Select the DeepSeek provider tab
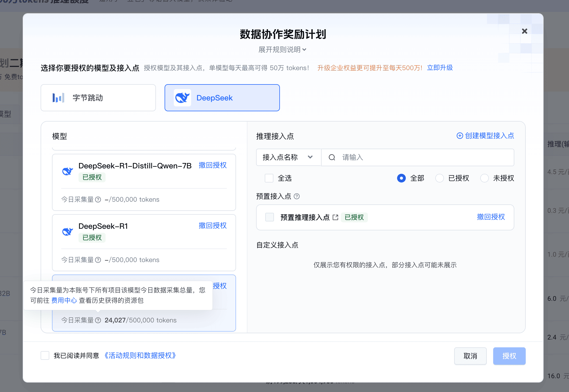Screen dimensions: 569x392 pyautogui.click(x=222, y=98)
